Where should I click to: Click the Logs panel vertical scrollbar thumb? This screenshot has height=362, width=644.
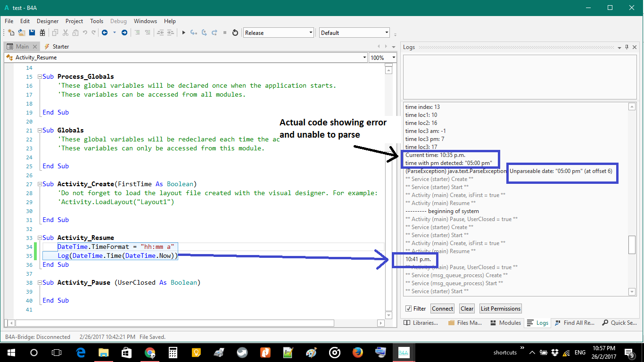[632, 245]
